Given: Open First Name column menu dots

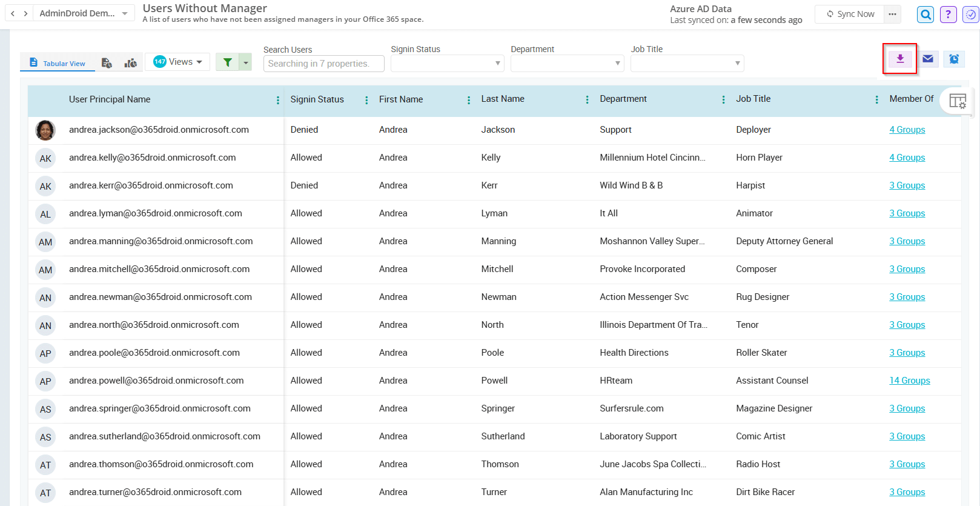Looking at the screenshot, I should point(469,100).
